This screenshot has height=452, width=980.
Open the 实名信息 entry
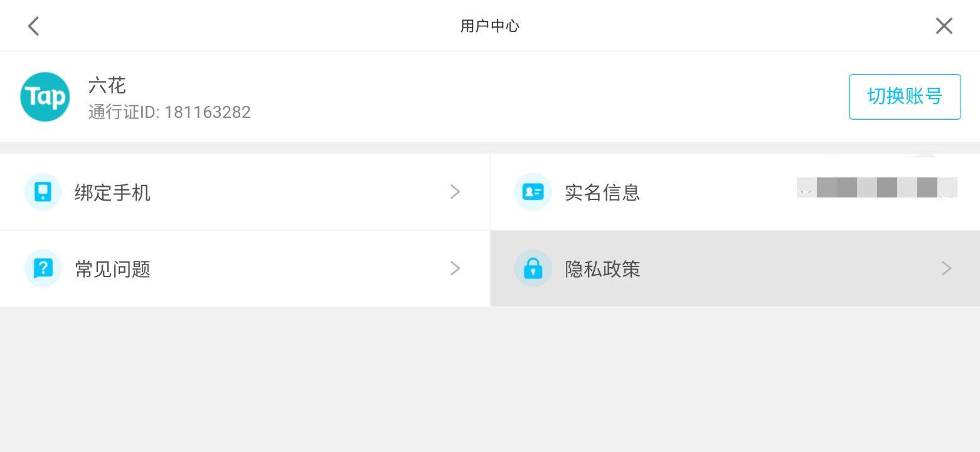pos(735,192)
